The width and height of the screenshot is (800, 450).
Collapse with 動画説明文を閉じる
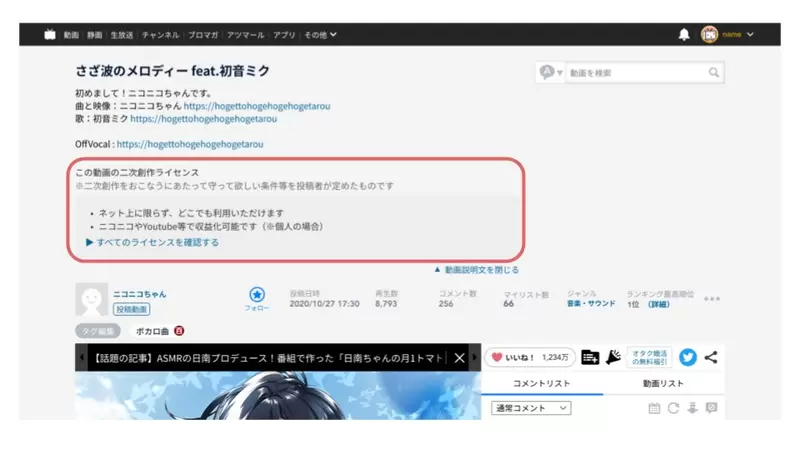[x=476, y=270]
